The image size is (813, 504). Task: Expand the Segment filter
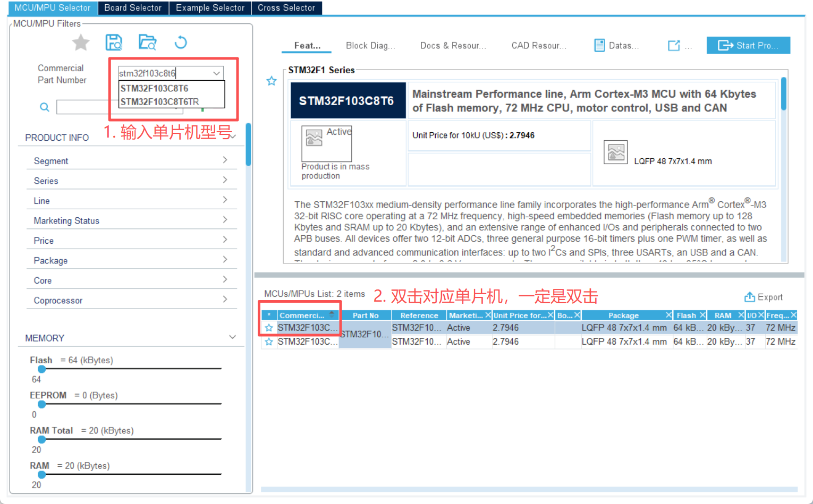pos(225,160)
